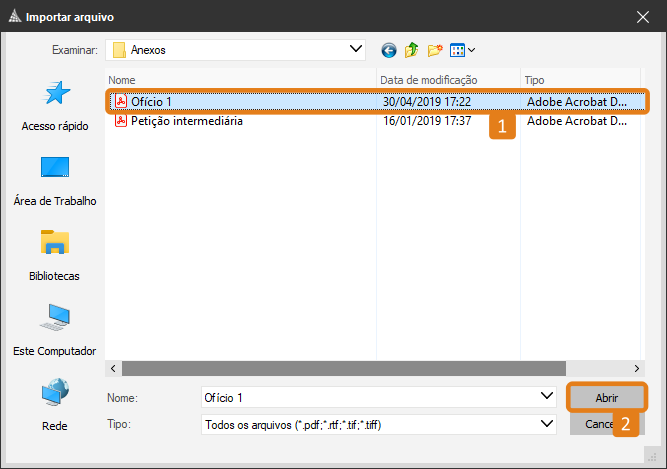
Task: Go to Área de Trabalho location
Action: [x=55, y=180]
